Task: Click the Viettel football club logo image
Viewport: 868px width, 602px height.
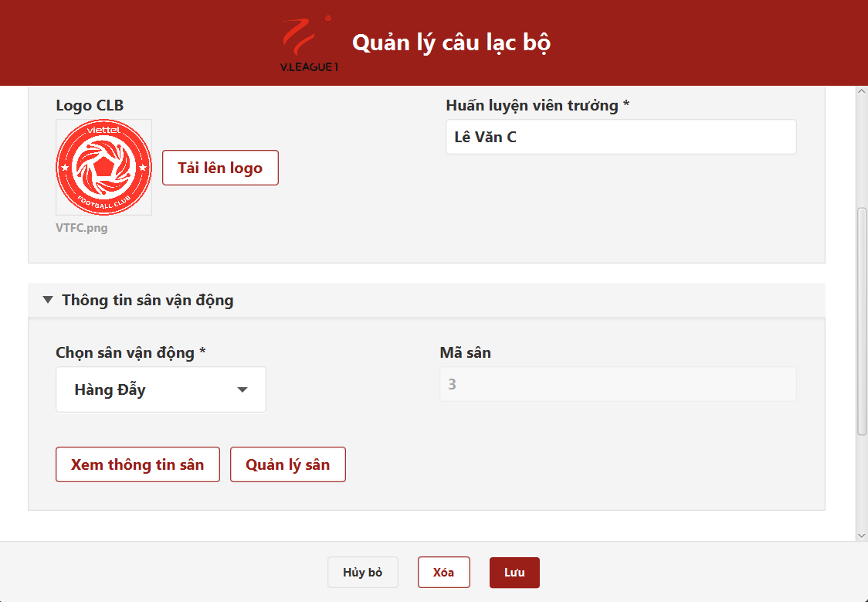Action: click(103, 167)
